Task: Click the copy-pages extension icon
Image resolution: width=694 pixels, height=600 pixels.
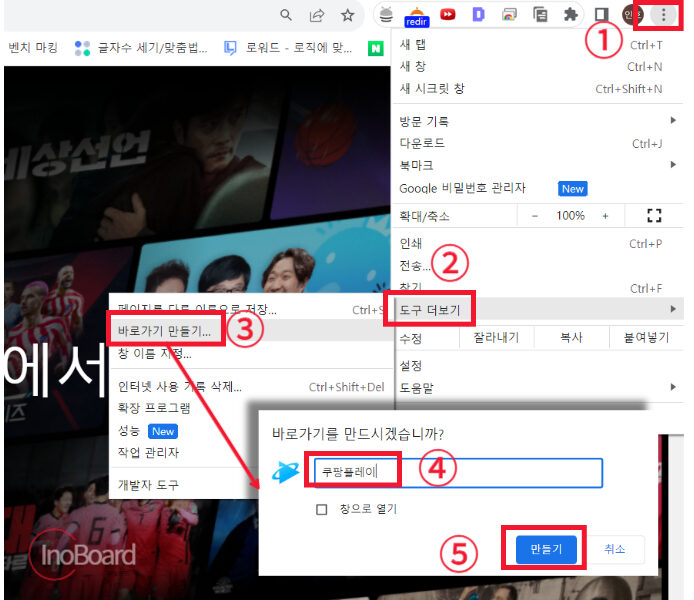Action: pos(540,15)
